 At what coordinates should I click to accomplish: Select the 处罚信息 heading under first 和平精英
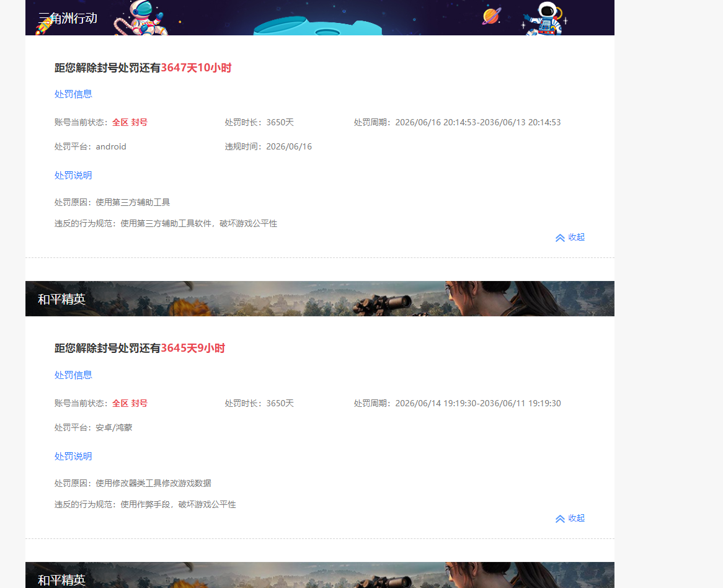click(73, 375)
